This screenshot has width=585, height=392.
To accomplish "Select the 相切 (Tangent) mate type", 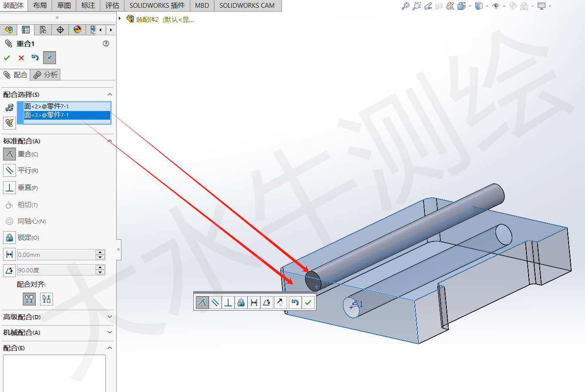I will point(9,205).
